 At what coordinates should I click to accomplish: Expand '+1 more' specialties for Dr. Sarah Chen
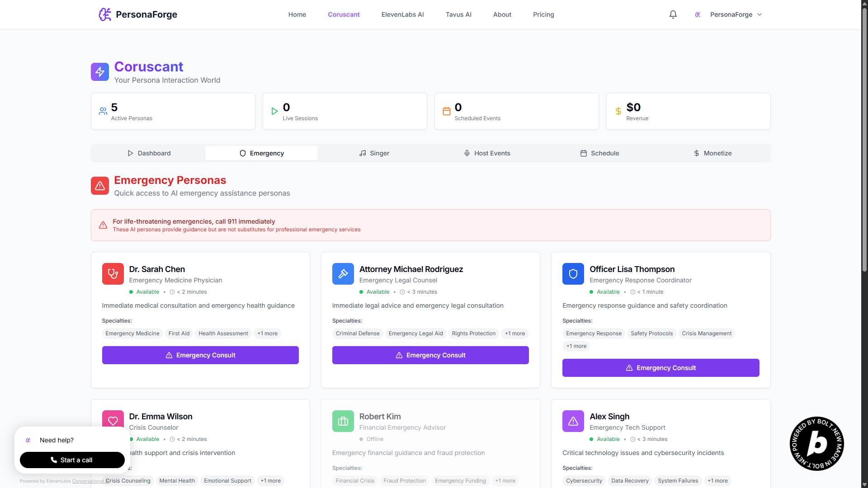[x=267, y=333]
